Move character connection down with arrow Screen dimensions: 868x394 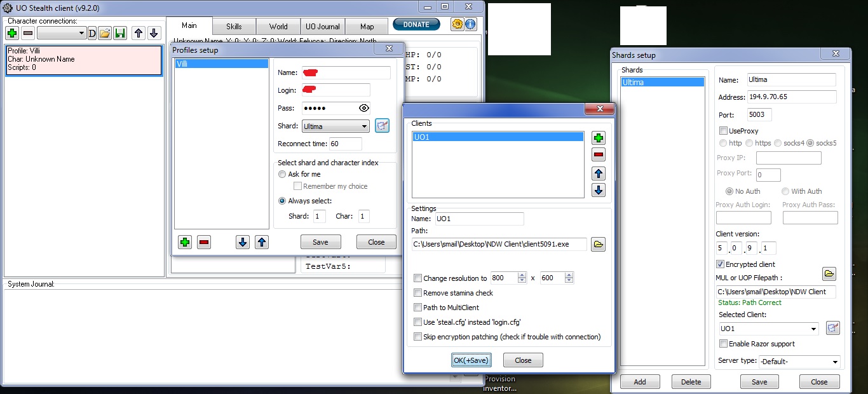click(x=153, y=33)
